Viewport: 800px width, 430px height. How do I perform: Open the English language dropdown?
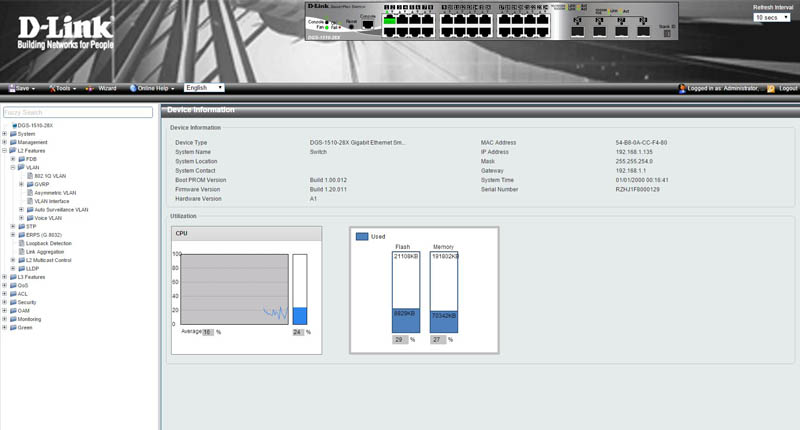tap(203, 88)
